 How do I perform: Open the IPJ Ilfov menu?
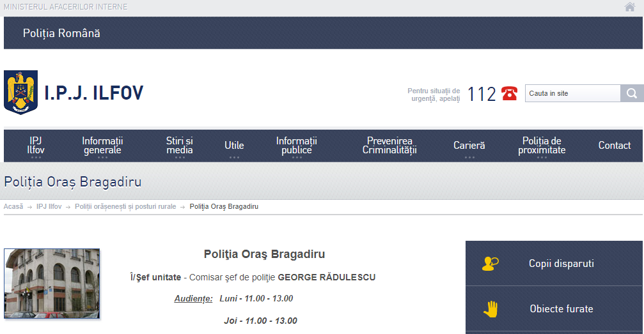click(36, 146)
